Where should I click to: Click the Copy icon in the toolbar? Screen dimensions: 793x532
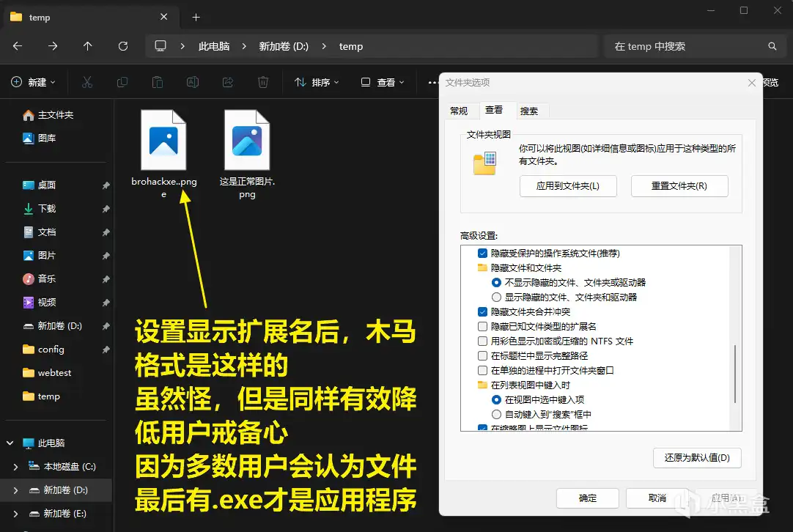[x=122, y=82]
